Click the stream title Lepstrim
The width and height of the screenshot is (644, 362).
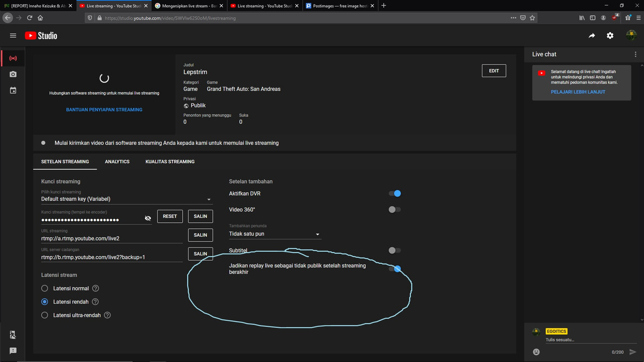pos(195,72)
